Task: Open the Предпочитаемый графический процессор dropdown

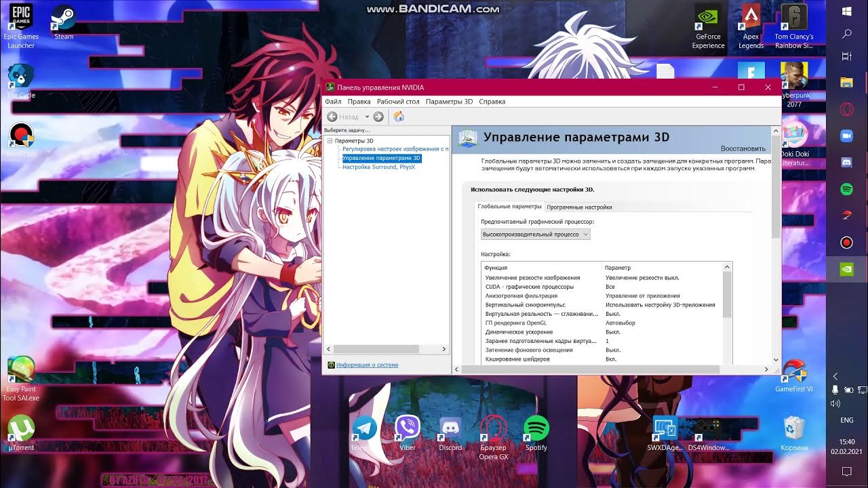Action: click(536, 234)
